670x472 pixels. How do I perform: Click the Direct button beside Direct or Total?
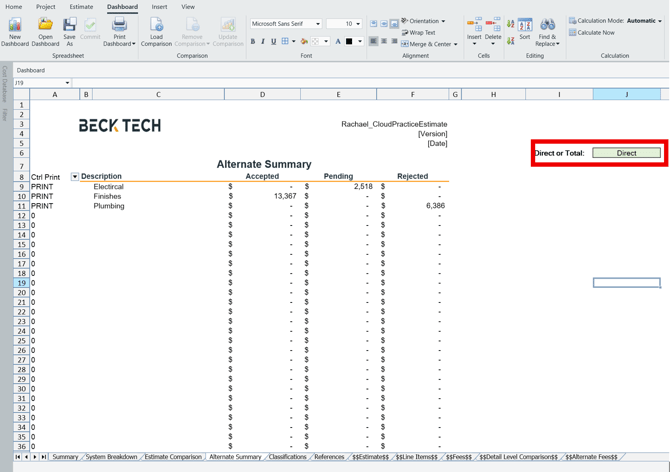click(626, 153)
